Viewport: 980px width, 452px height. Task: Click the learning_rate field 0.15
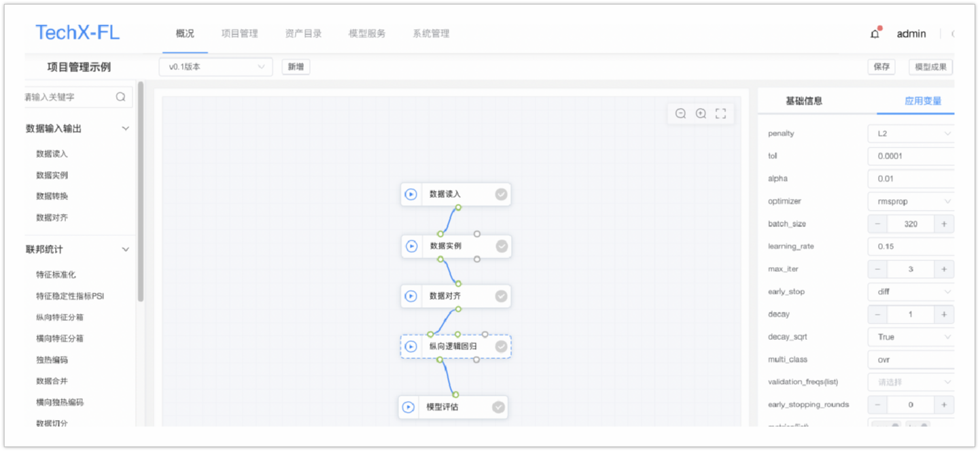point(911,246)
